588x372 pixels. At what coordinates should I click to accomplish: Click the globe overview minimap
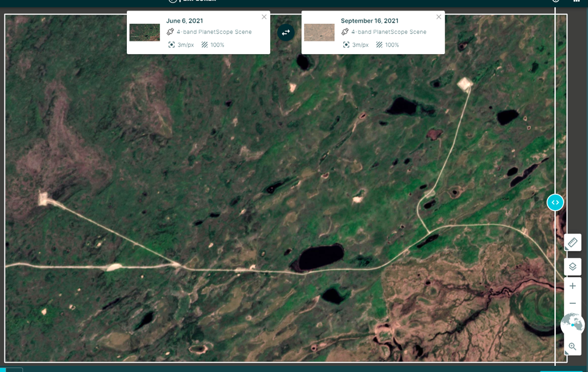[x=572, y=324]
